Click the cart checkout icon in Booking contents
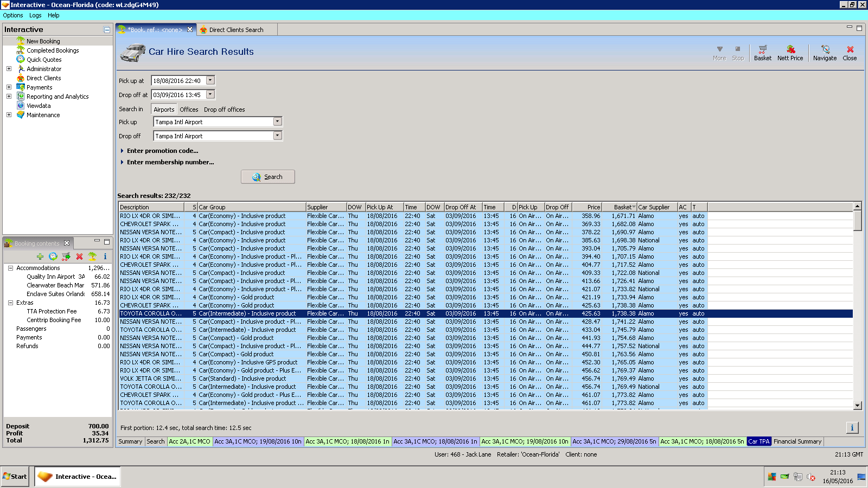This screenshot has width=868, height=488. point(66,256)
